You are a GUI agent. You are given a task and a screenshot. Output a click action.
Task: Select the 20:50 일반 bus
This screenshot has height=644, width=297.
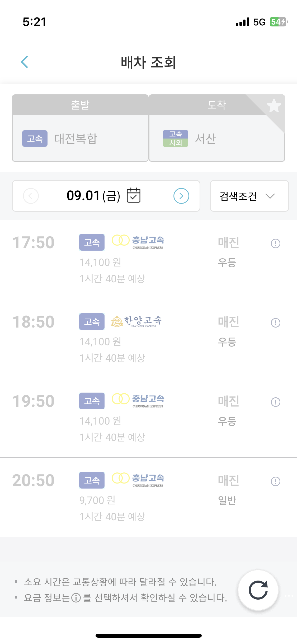pyautogui.click(x=148, y=497)
